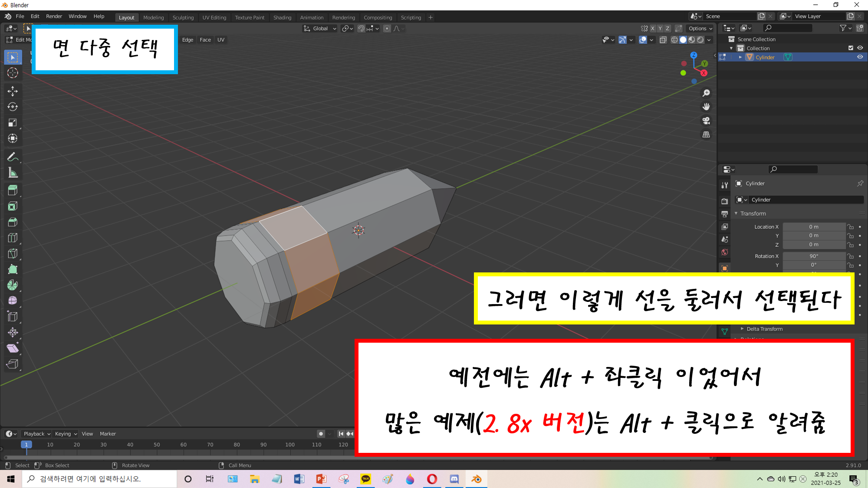Activate the Annotate pencil tool
This screenshot has height=488, width=868.
[x=13, y=157]
